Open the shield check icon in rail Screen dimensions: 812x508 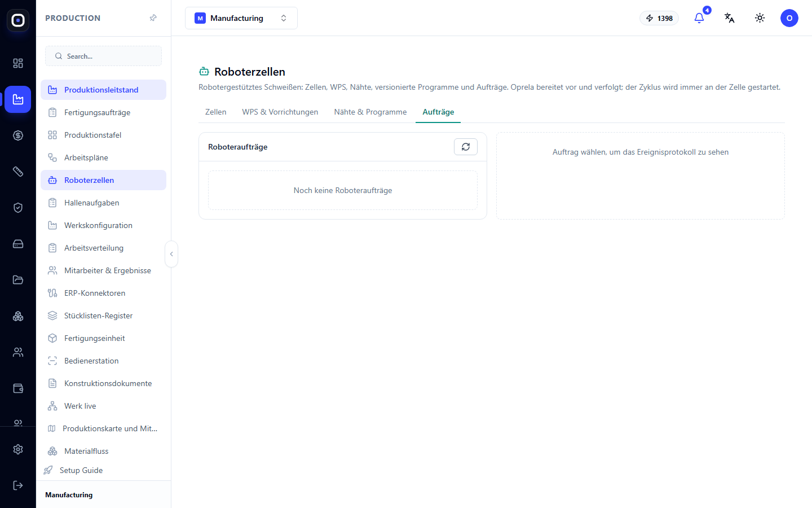[x=18, y=208]
